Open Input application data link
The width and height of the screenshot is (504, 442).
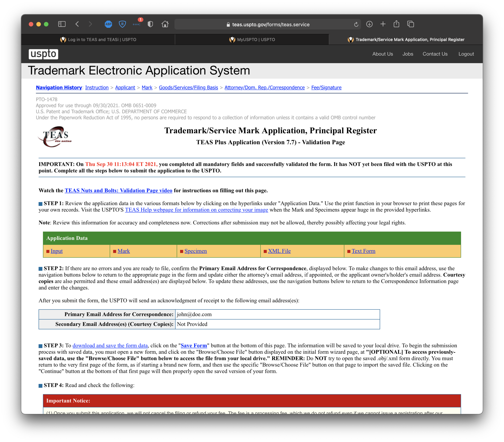pos(57,251)
